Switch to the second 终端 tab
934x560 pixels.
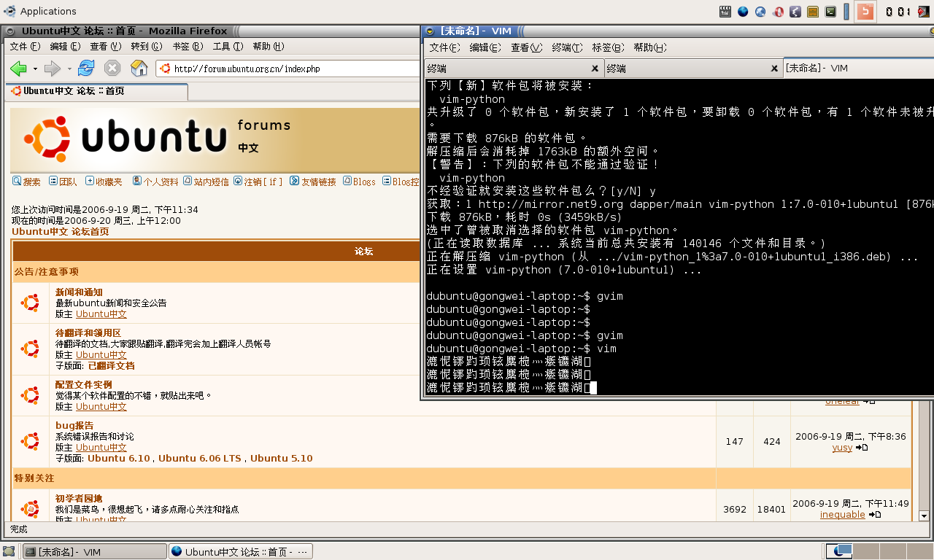(x=693, y=68)
